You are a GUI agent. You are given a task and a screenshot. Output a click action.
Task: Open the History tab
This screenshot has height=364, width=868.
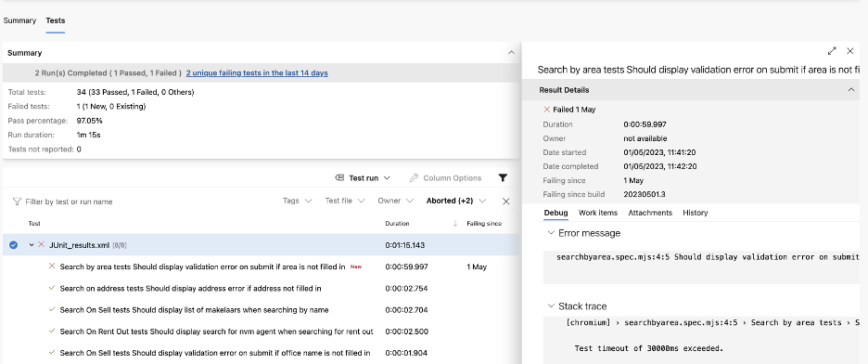coord(696,213)
